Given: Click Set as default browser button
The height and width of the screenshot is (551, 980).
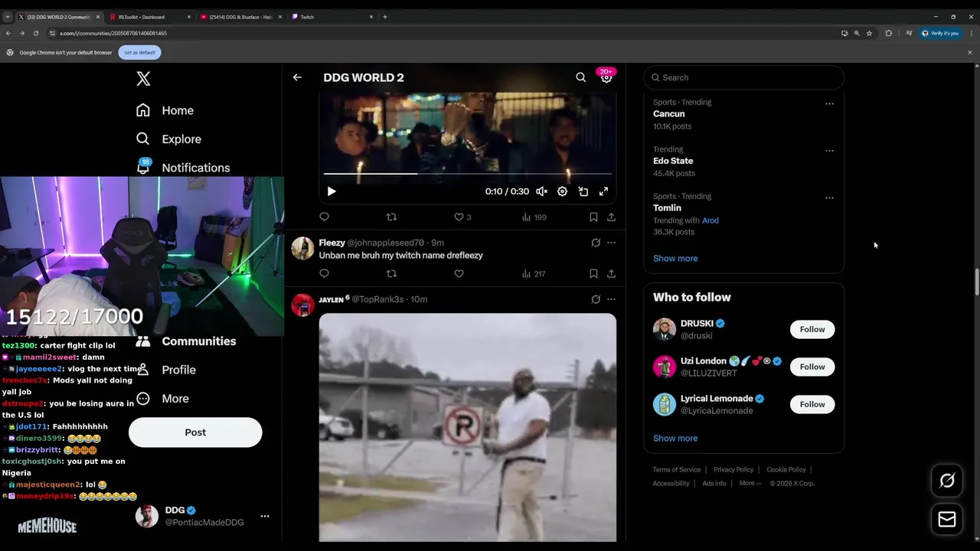Looking at the screenshot, I should pyautogui.click(x=139, y=53).
